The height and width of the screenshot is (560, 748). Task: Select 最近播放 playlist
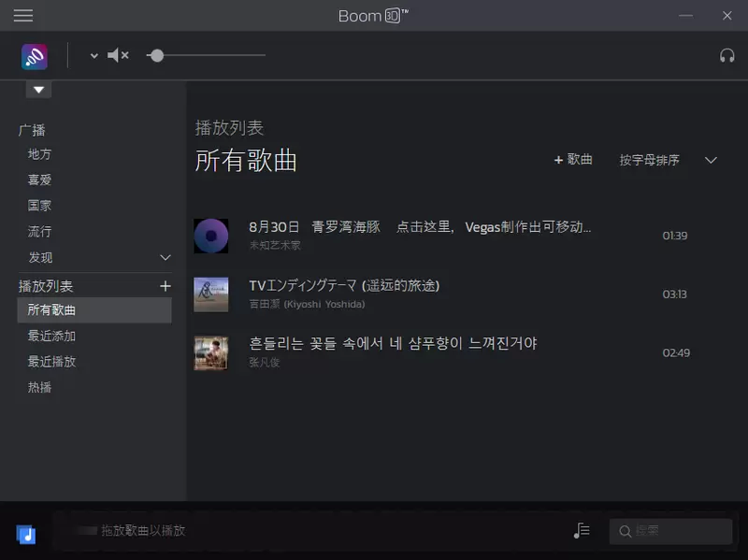point(51,362)
